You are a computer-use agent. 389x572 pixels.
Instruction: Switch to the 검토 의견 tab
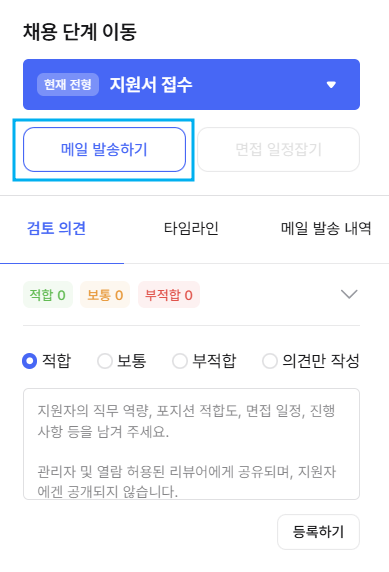[57, 228]
